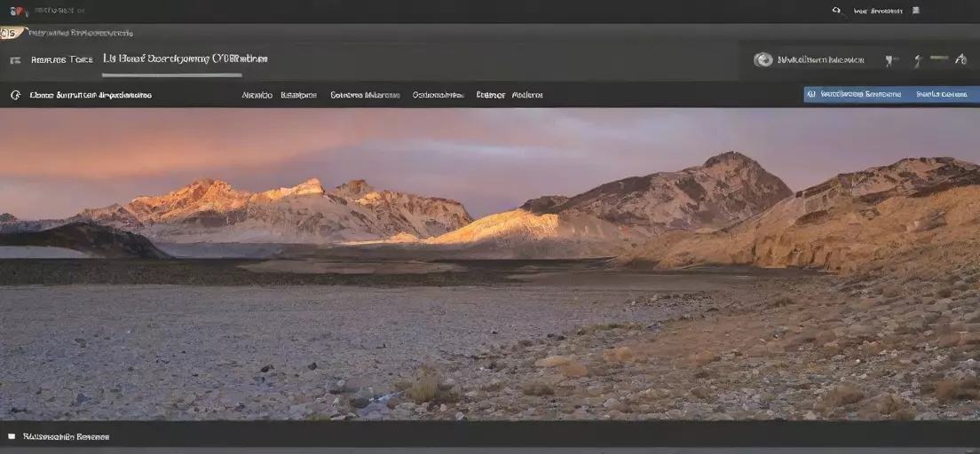Click the stylized A icon in the top-right panel
This screenshot has height=454, width=980.
coord(960,59)
